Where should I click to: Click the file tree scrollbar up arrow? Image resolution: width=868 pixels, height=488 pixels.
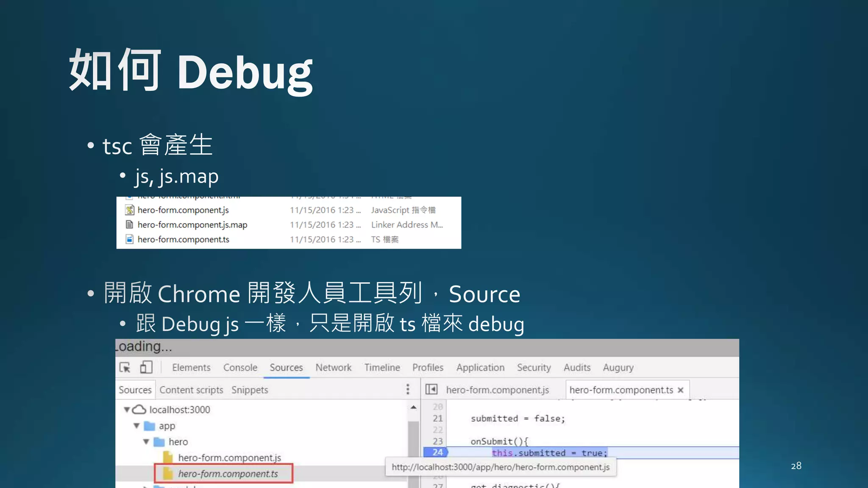click(413, 408)
